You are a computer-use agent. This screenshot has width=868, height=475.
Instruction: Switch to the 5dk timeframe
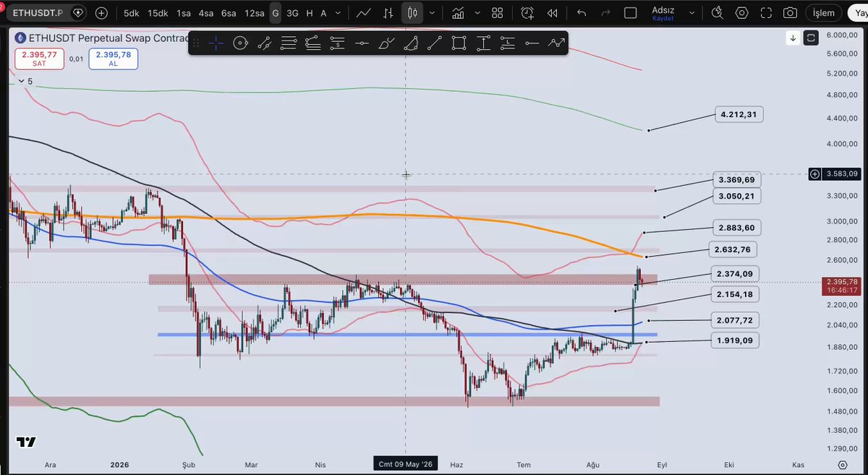(132, 13)
